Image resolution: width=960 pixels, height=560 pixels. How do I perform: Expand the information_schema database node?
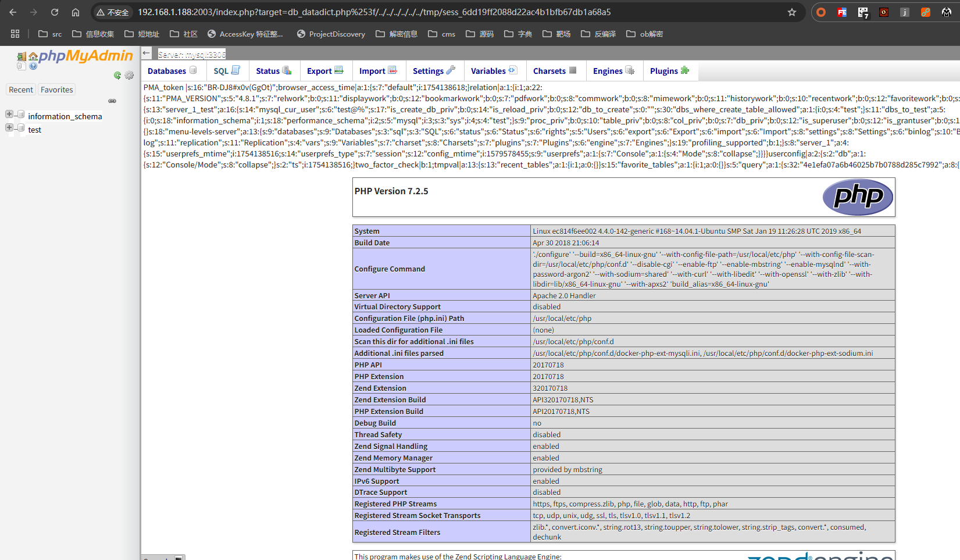(x=9, y=115)
